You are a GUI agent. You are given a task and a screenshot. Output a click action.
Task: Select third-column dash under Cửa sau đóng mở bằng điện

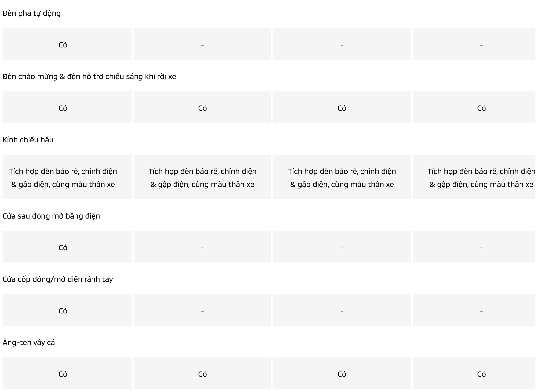tap(342, 248)
